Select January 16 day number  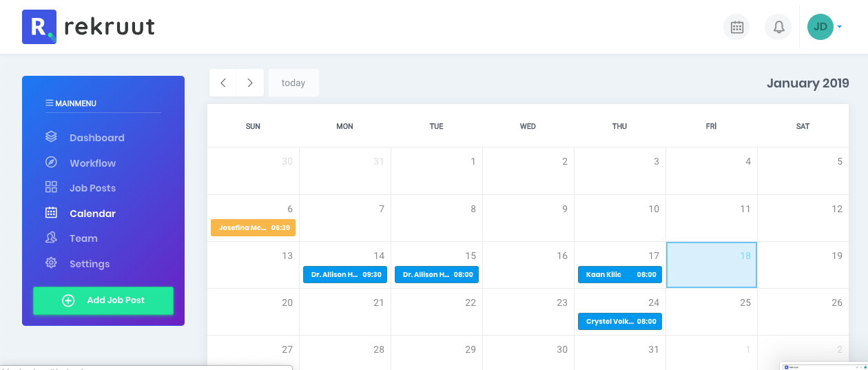562,256
